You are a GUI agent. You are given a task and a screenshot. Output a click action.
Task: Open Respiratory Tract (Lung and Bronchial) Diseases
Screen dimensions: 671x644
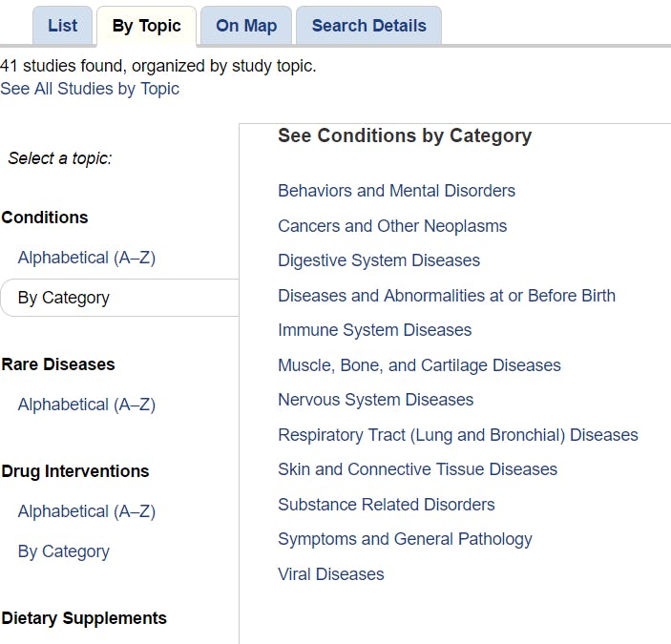(458, 435)
